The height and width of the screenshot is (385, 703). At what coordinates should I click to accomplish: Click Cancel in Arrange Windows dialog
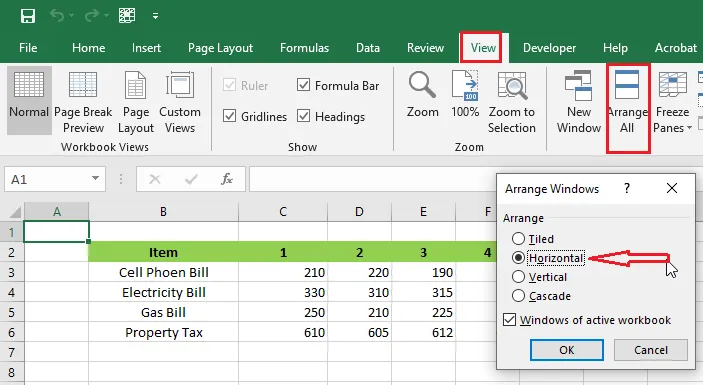click(x=651, y=350)
